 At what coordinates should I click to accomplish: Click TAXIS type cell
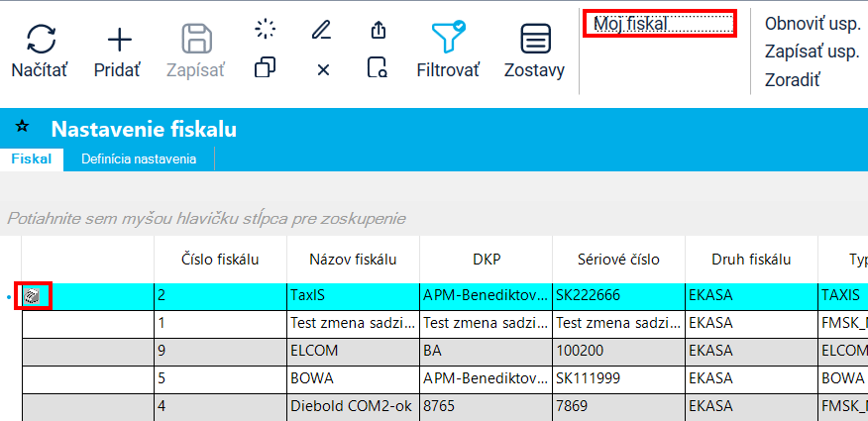tap(843, 296)
